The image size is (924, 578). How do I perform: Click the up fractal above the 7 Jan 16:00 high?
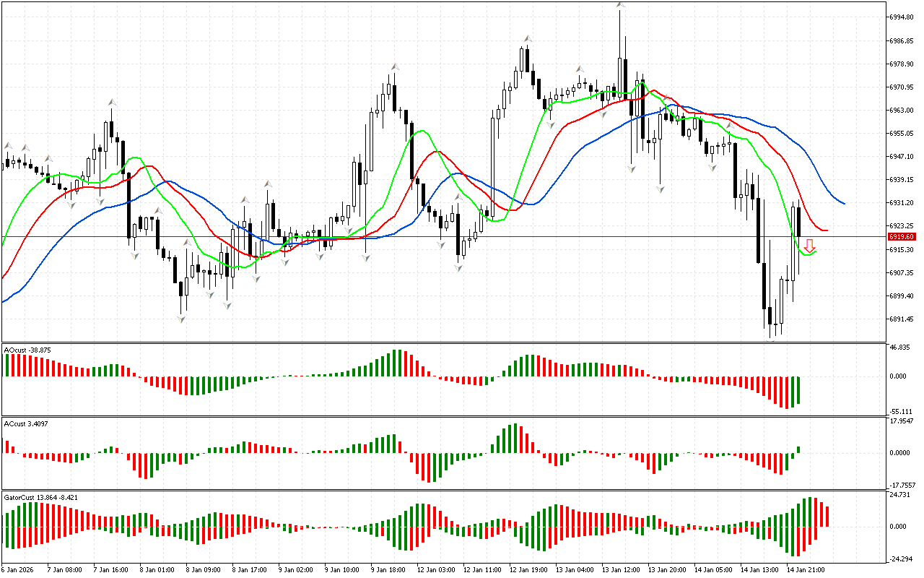pos(112,102)
